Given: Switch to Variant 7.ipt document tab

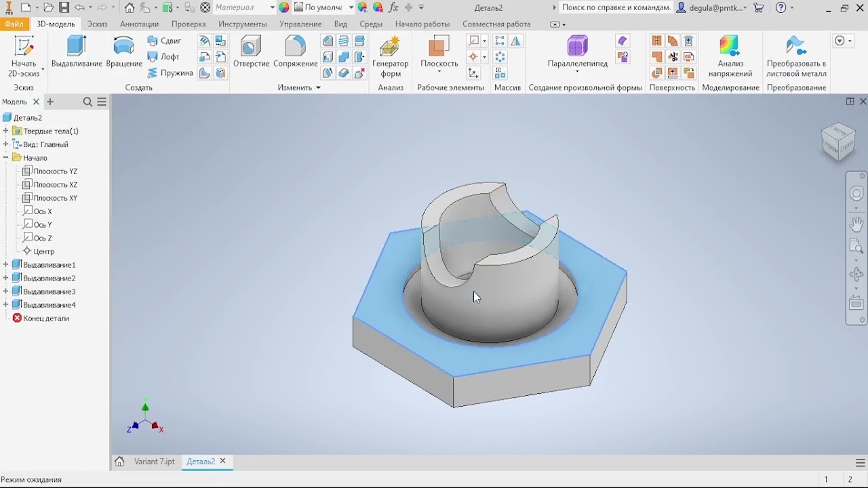Looking at the screenshot, I should [154, 462].
